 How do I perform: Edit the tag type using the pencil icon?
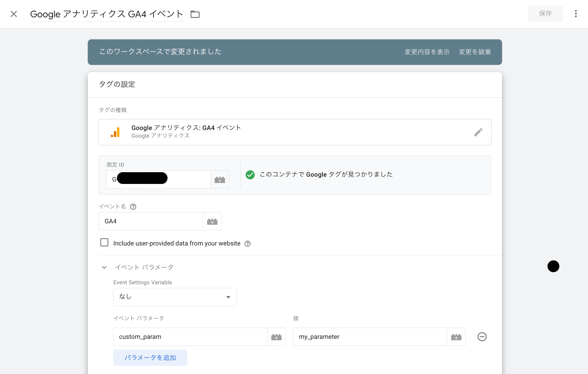tap(478, 132)
